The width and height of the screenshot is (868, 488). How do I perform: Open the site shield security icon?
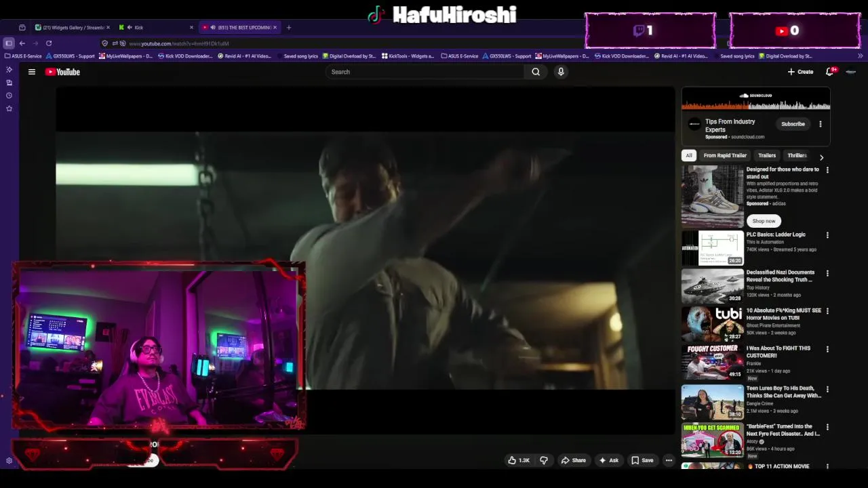[104, 43]
